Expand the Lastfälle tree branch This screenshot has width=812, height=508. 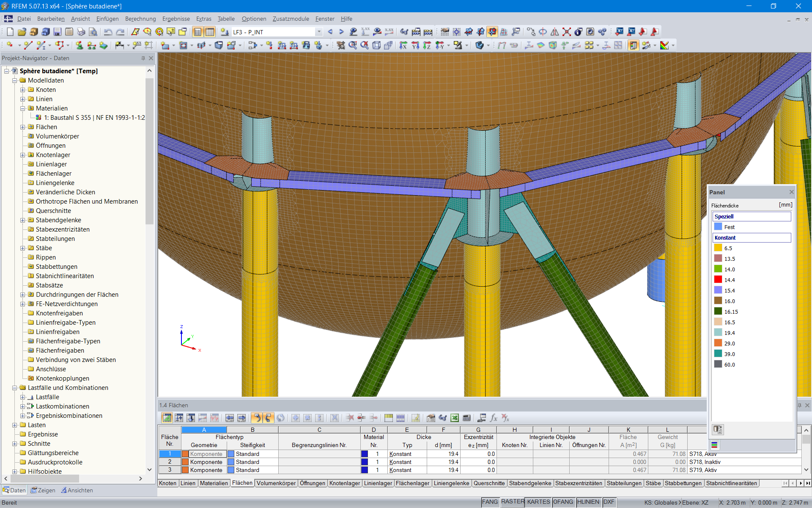[23, 397]
